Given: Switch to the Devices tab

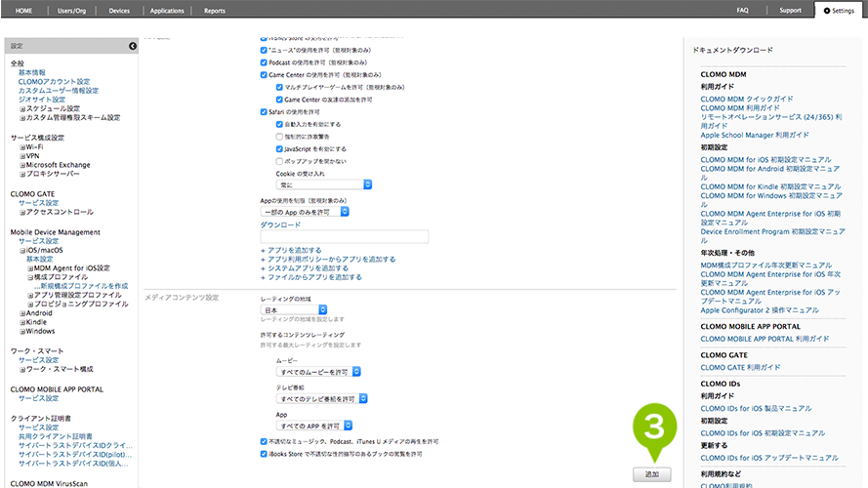Looking at the screenshot, I should coord(119,11).
